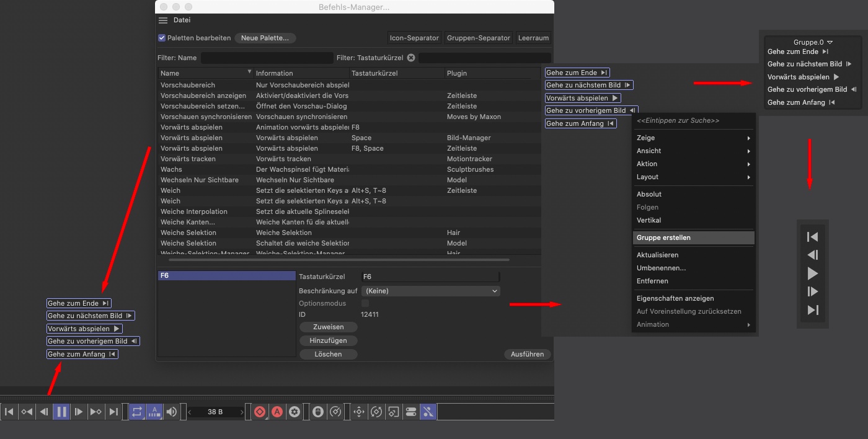This screenshot has height=439, width=868.
Task: Expand the Gruppe.0 palette arrow
Action: click(x=830, y=42)
